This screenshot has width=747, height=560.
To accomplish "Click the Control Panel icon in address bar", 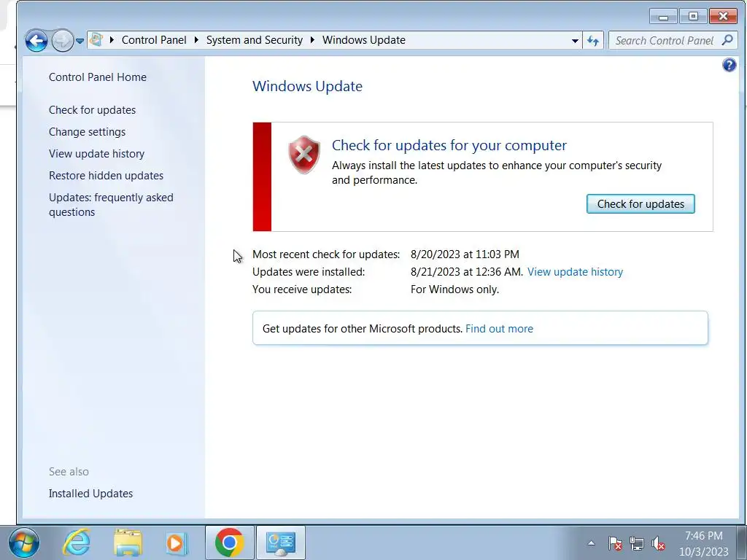I will [96, 40].
